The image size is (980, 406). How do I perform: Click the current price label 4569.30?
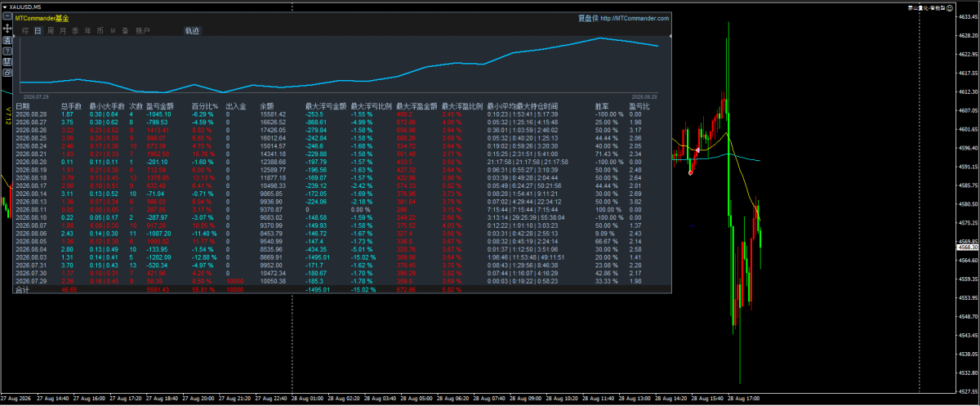point(967,247)
